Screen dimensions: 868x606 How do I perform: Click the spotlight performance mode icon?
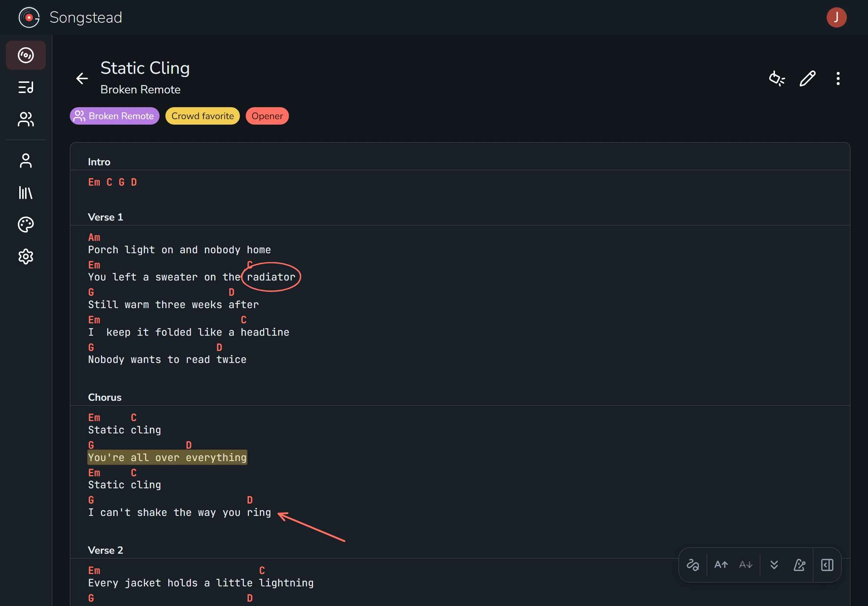point(777,78)
